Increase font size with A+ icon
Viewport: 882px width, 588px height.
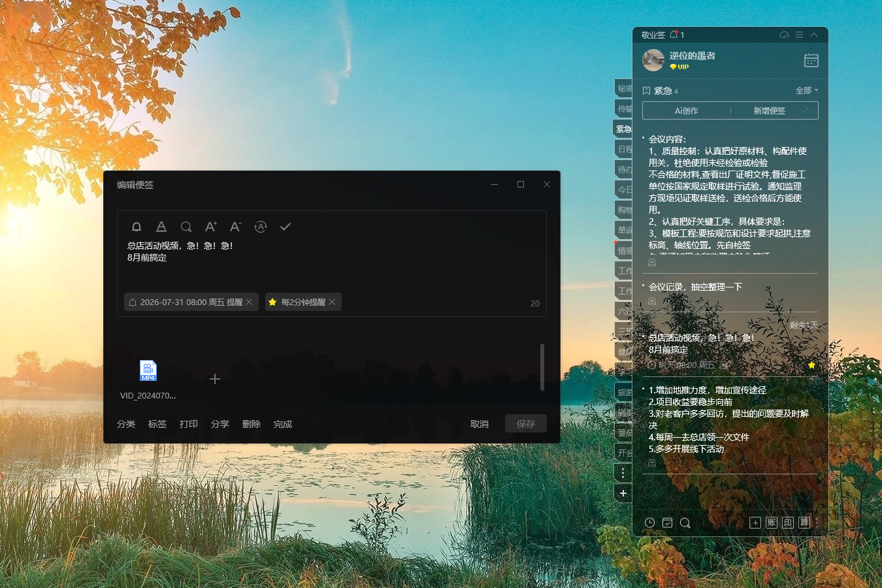pos(210,227)
